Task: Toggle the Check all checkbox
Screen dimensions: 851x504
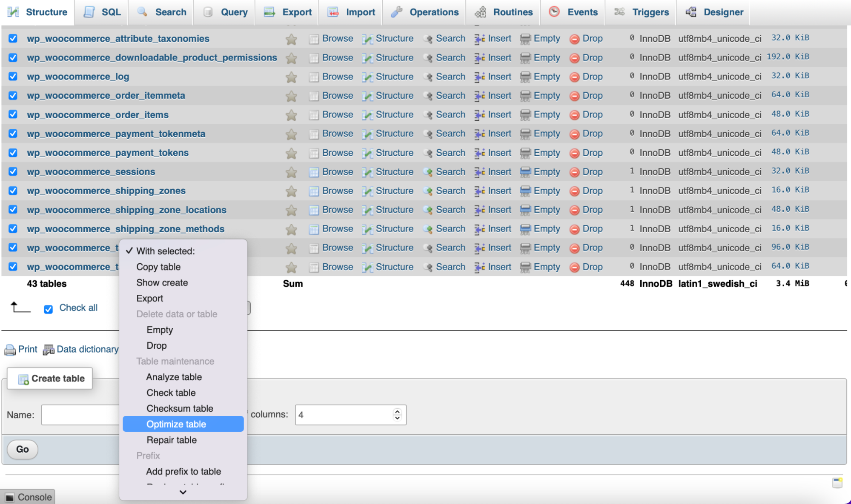Action: (49, 307)
